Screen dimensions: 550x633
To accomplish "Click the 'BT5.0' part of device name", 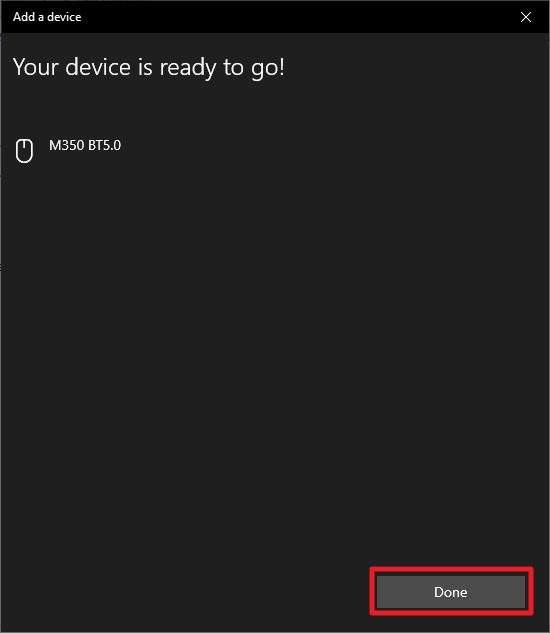I will tap(105, 145).
